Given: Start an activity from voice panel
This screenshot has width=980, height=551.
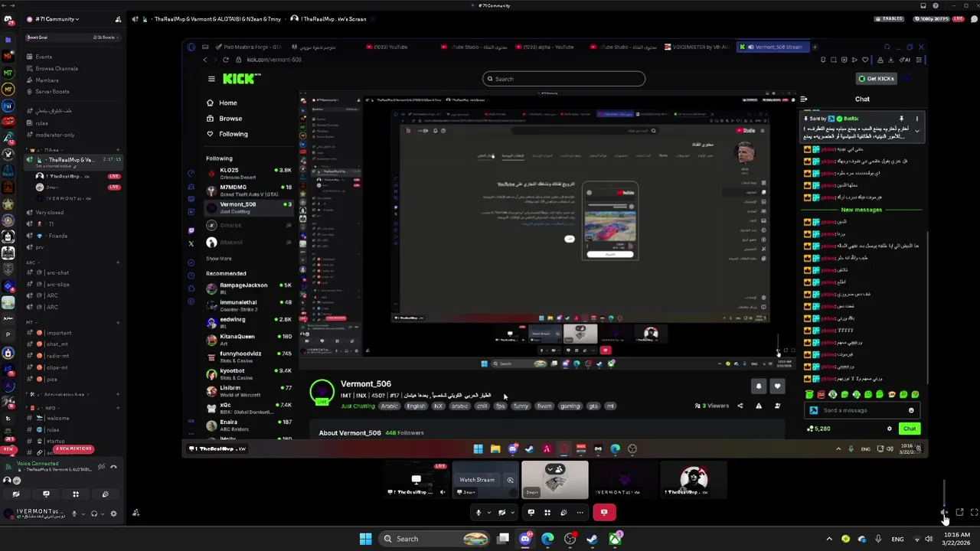Looking at the screenshot, I should tap(76, 494).
